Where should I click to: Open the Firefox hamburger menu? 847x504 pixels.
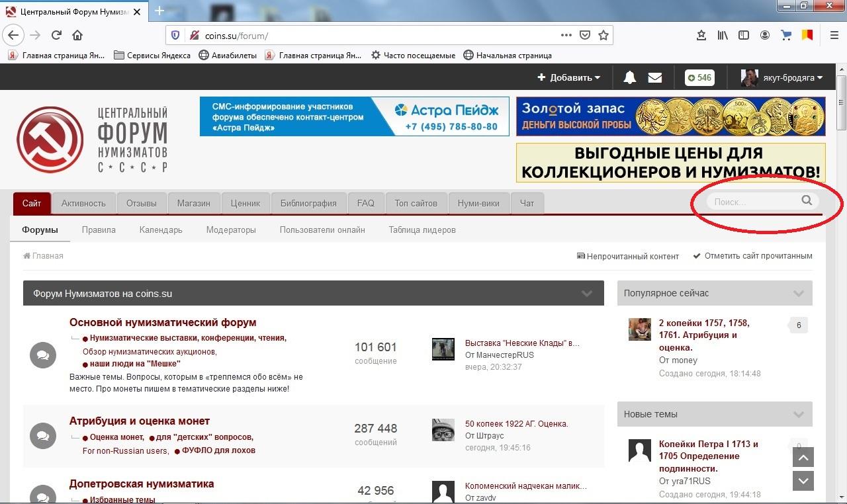[834, 35]
